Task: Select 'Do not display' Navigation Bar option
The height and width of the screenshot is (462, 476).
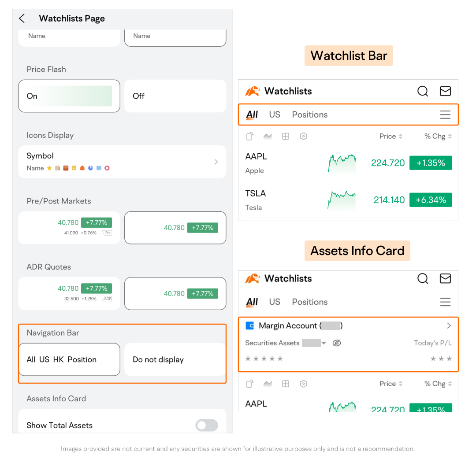Action: [175, 359]
